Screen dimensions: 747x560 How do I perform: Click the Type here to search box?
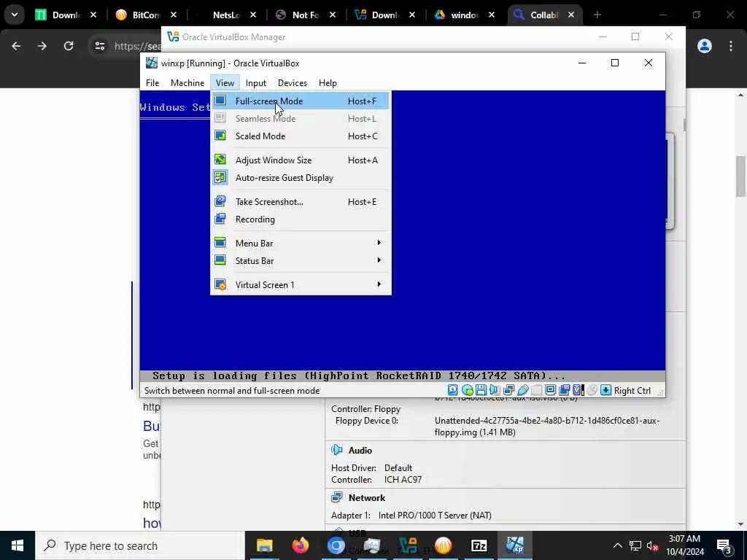tap(140, 545)
